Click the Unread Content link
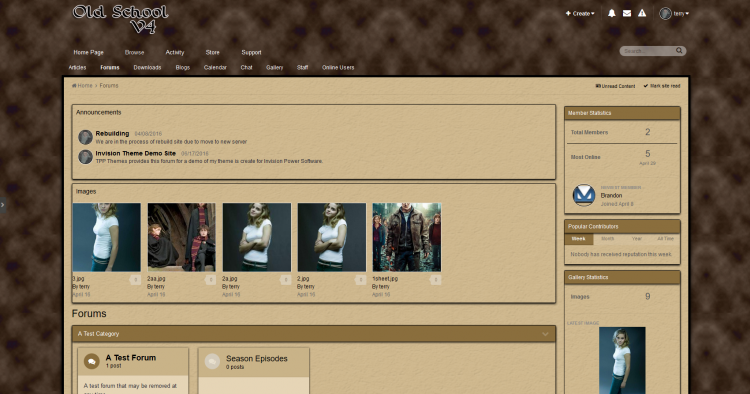Image resolution: width=750 pixels, height=394 pixels. coord(615,86)
